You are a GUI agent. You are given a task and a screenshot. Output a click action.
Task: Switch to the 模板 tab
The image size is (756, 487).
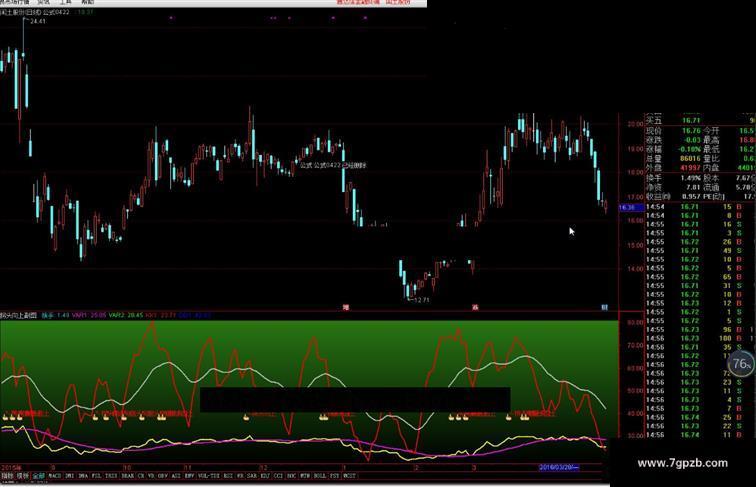click(23, 476)
